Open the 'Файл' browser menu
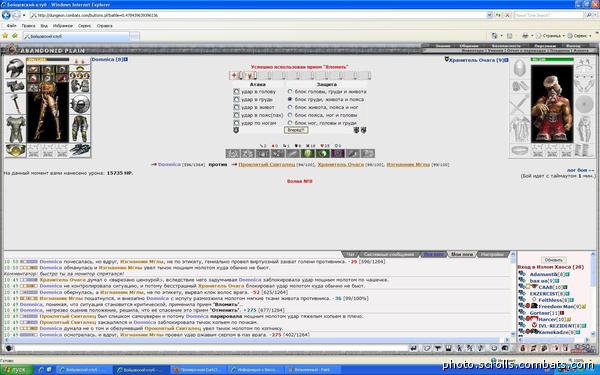The image size is (600, 375). click(x=11, y=26)
